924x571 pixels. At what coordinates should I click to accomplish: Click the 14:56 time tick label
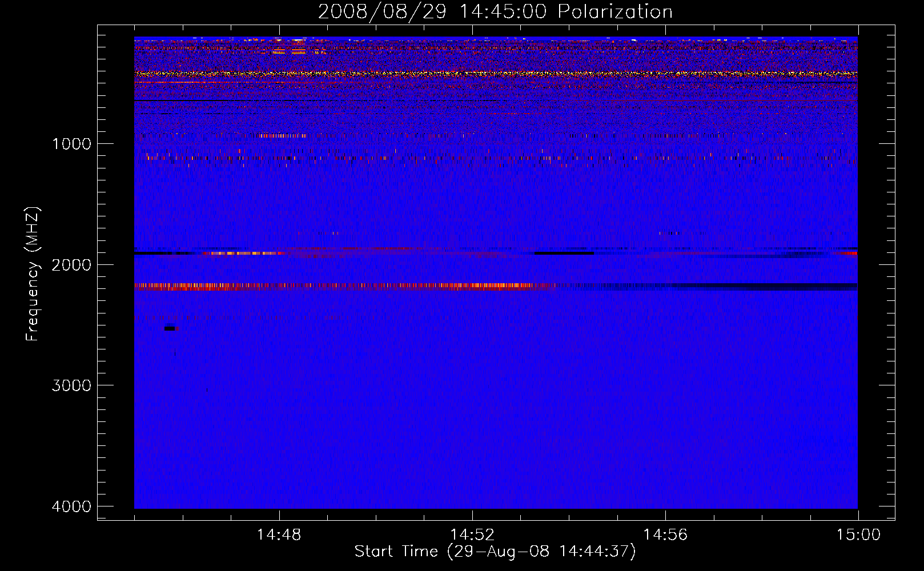[x=665, y=535]
